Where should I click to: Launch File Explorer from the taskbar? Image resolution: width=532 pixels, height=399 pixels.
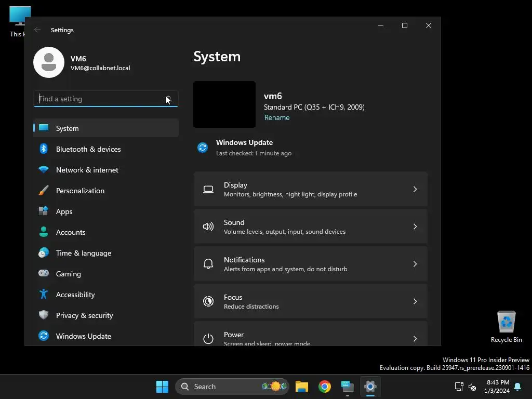pos(302,387)
